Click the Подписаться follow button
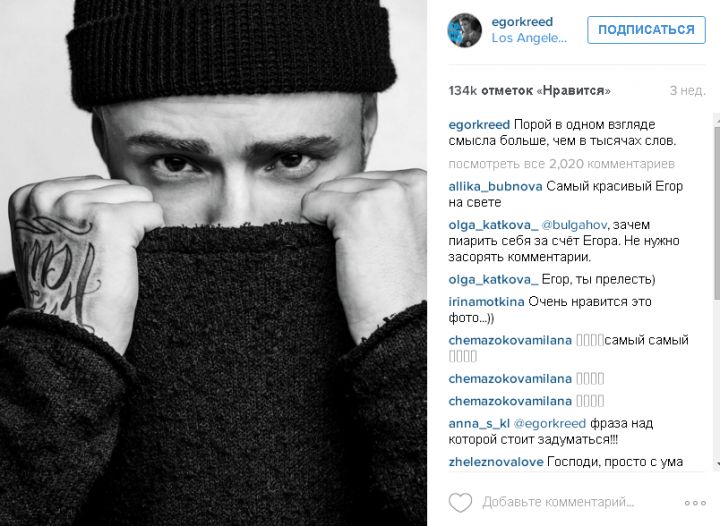 [x=646, y=30]
